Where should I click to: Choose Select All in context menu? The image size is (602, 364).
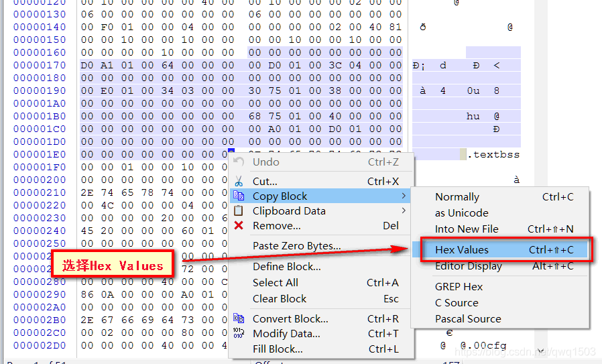pos(321,283)
